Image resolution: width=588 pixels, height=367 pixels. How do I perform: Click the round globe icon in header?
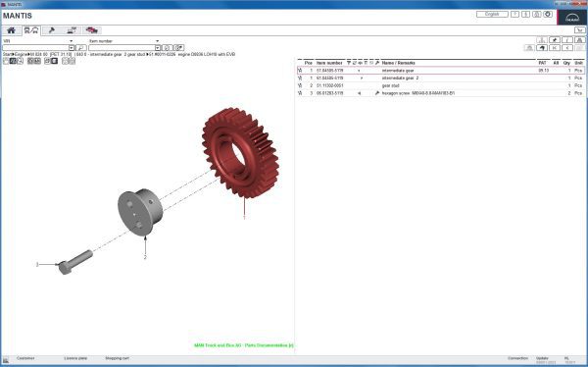(x=548, y=15)
